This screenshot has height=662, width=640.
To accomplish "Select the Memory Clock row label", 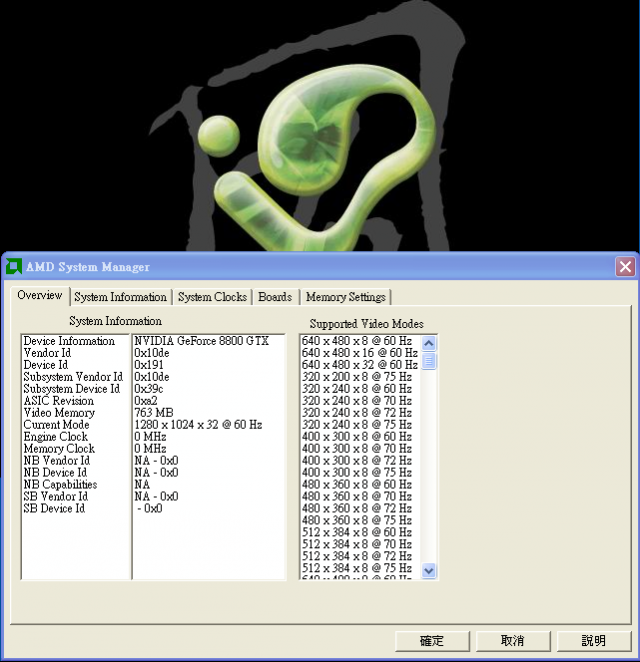I will coord(59,448).
